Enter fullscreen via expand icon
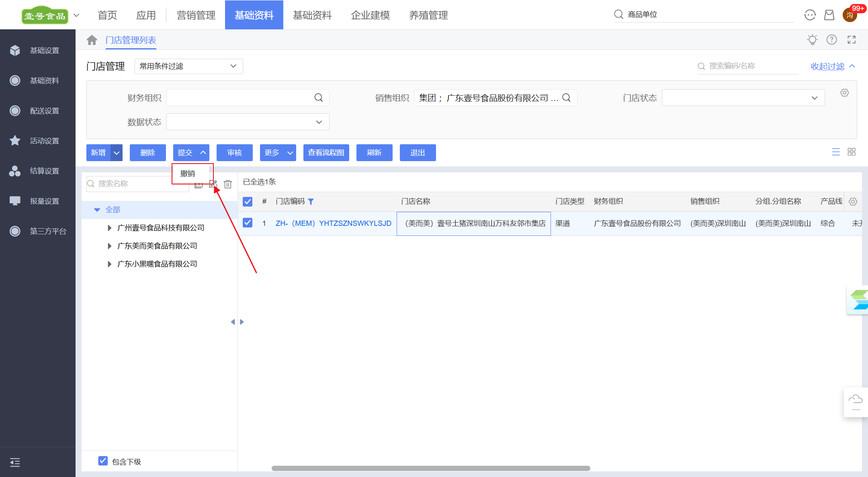Viewport: 868px width, 477px height. click(x=851, y=40)
